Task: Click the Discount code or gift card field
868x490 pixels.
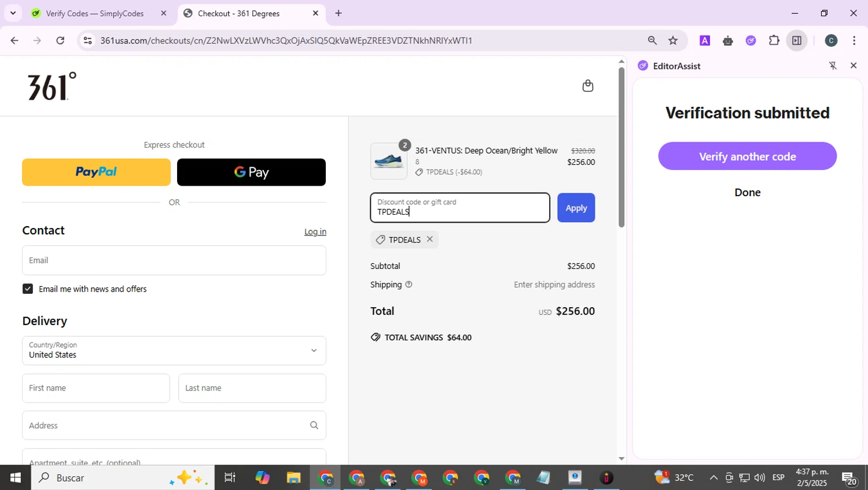Action: pyautogui.click(x=460, y=208)
